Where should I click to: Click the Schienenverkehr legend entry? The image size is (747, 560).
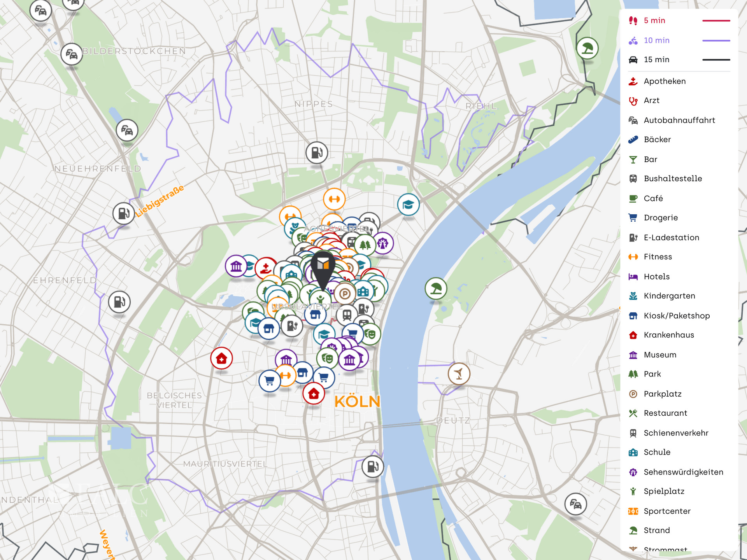pos(676,433)
